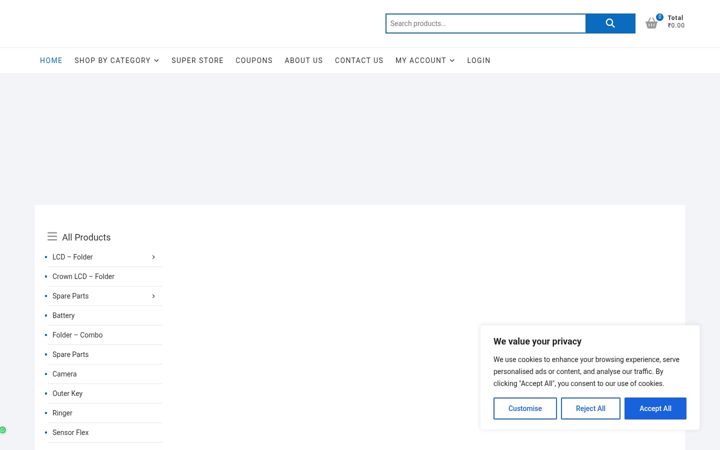Select the Camera category

64,374
